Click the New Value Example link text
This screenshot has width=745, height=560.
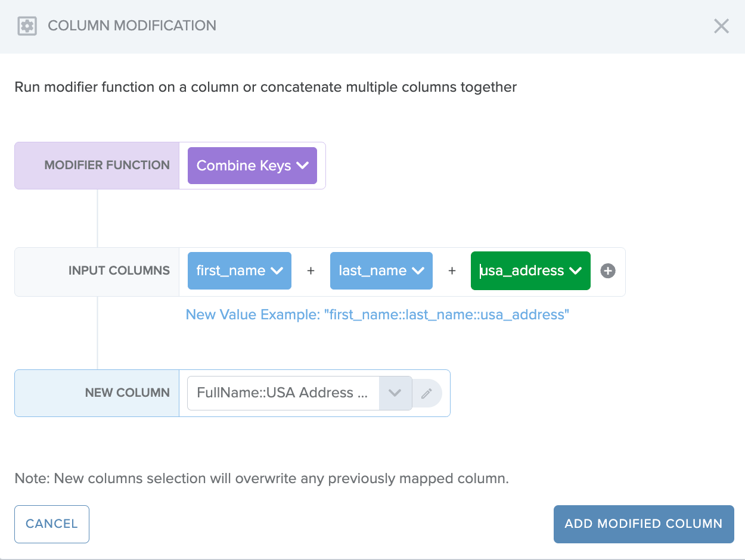point(378,315)
